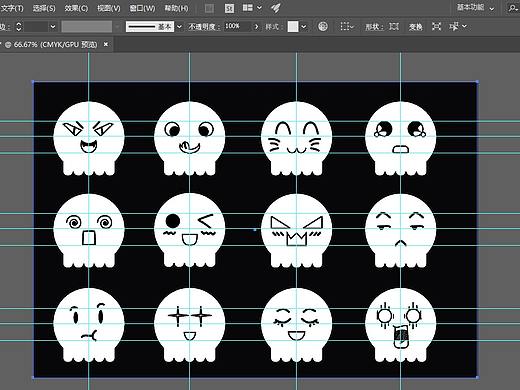The image size is (520, 390).
Task: Expand the 基本 brush definition dropdown
Action: pos(179,27)
